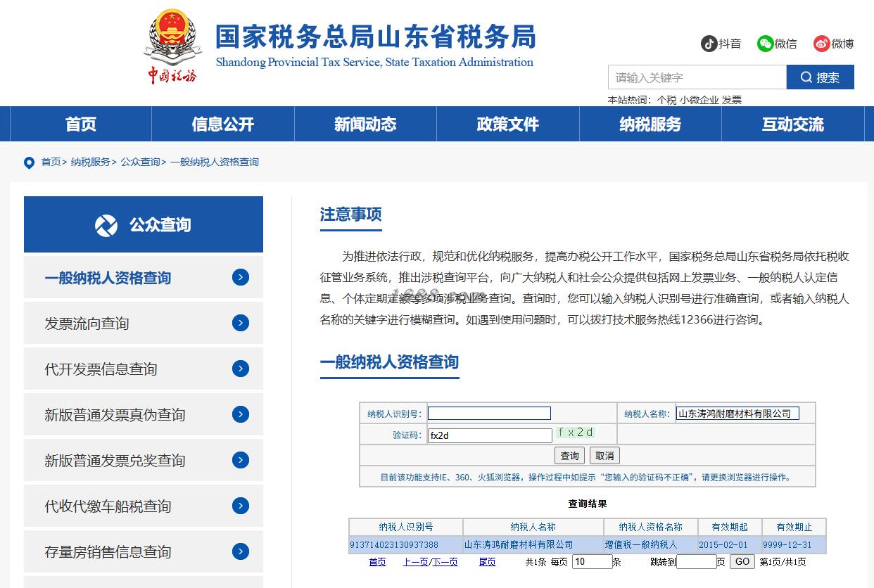Viewport: 874px width, 588px height.
Task: Click the GO page jump button
Action: pyautogui.click(x=742, y=561)
